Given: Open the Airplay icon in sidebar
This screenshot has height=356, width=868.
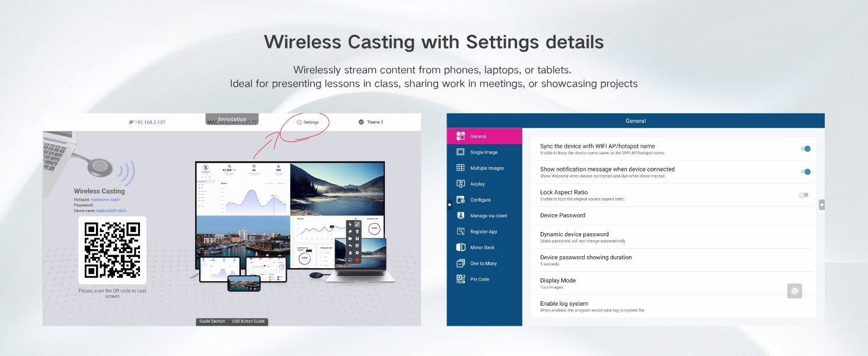Looking at the screenshot, I should (x=461, y=184).
